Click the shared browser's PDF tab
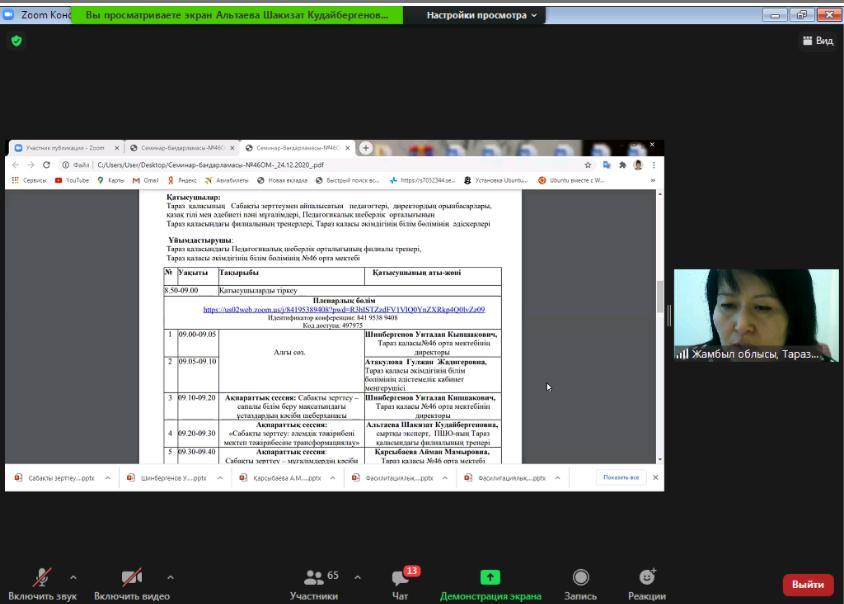 coord(296,148)
